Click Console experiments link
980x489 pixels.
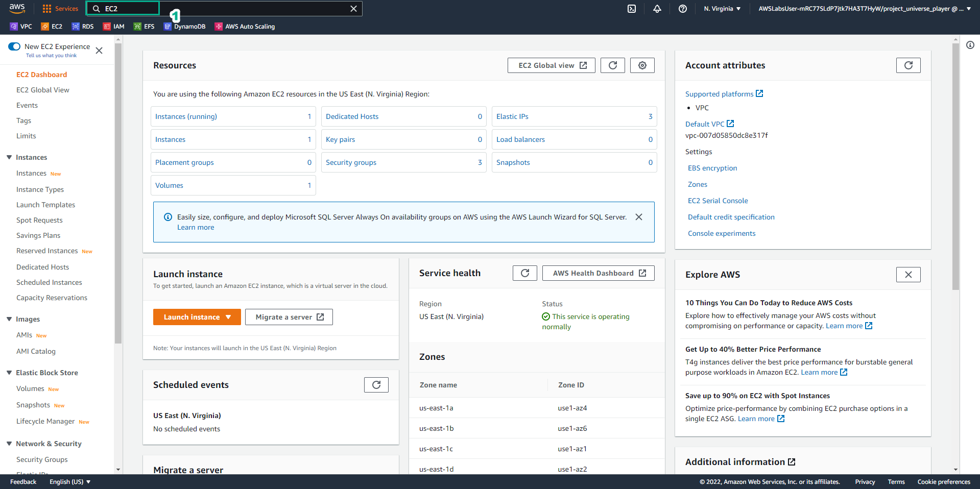coord(722,233)
